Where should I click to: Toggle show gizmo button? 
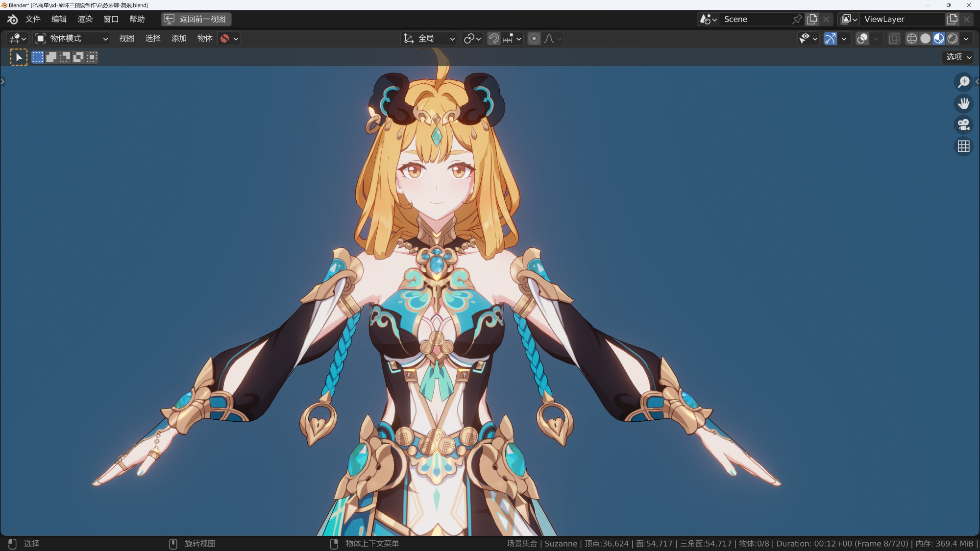(x=830, y=39)
